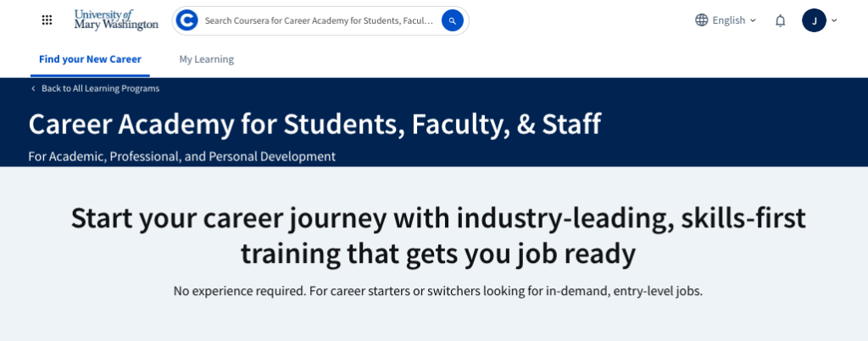868x341 pixels.
Task: Expand the English language dropdown
Action: [x=728, y=20]
